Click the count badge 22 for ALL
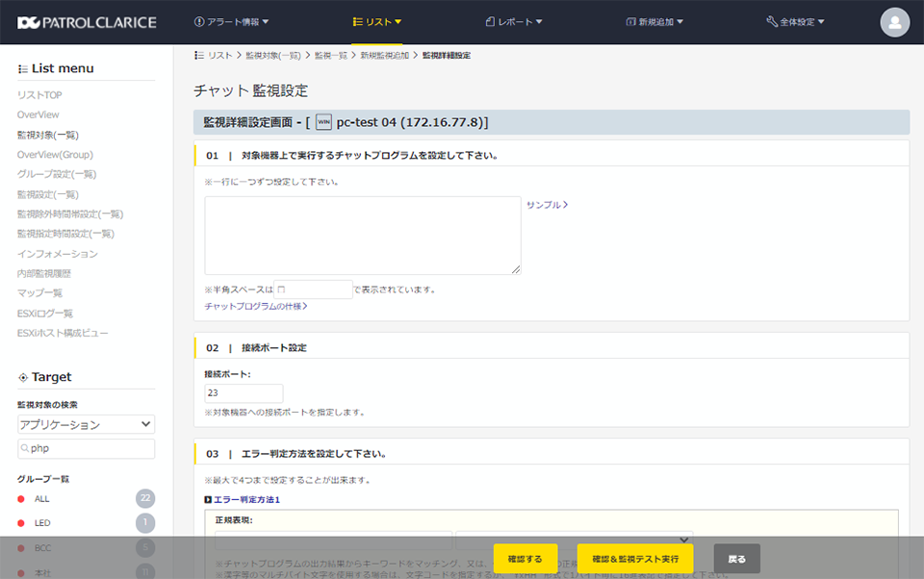 pyautogui.click(x=145, y=498)
